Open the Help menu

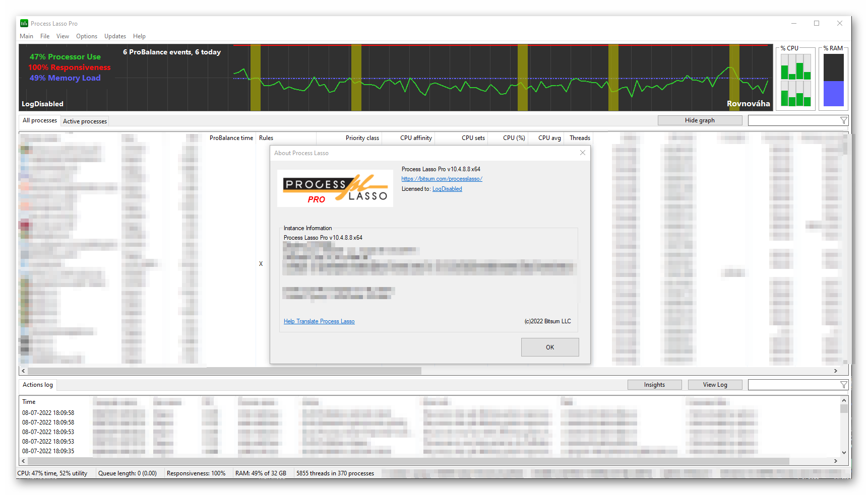pos(139,36)
